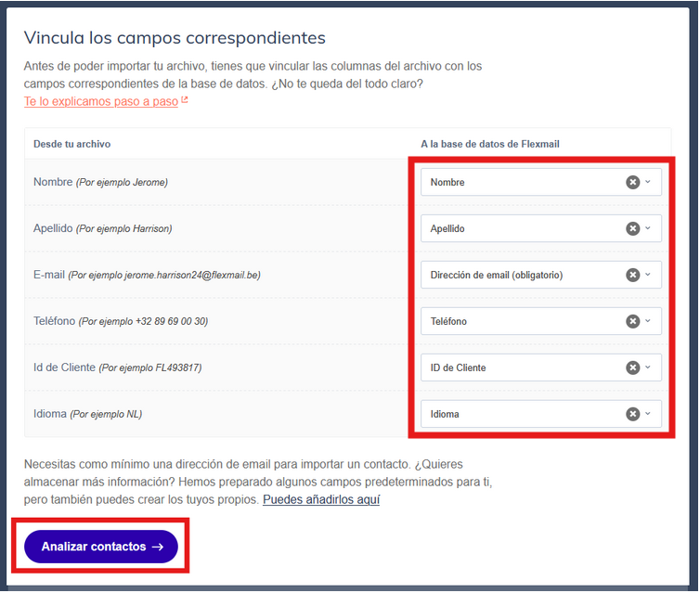The image size is (700, 593).
Task: Clear the Nombre field mapping
Action: (632, 182)
